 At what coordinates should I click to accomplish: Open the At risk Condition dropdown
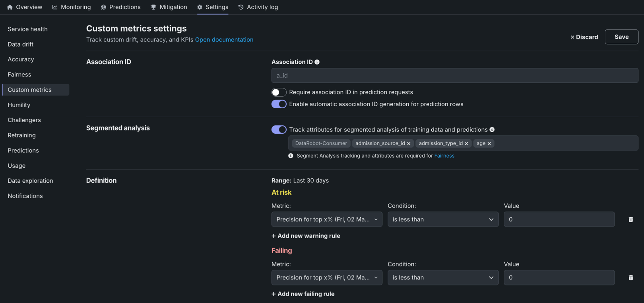click(443, 219)
